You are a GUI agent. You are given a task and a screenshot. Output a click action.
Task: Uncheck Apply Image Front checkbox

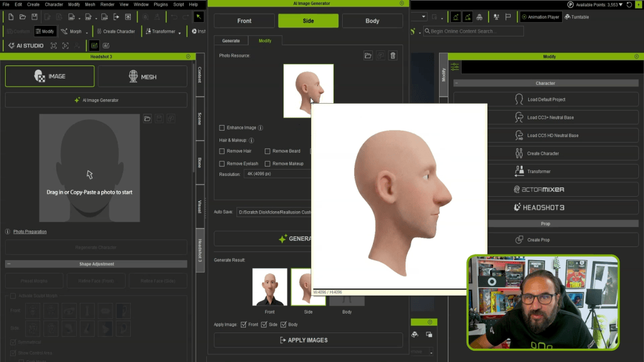tap(243, 325)
